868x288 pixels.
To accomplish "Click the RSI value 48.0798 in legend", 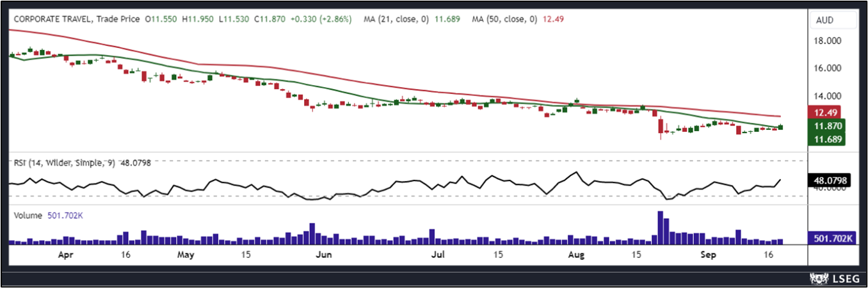I will click(134, 163).
